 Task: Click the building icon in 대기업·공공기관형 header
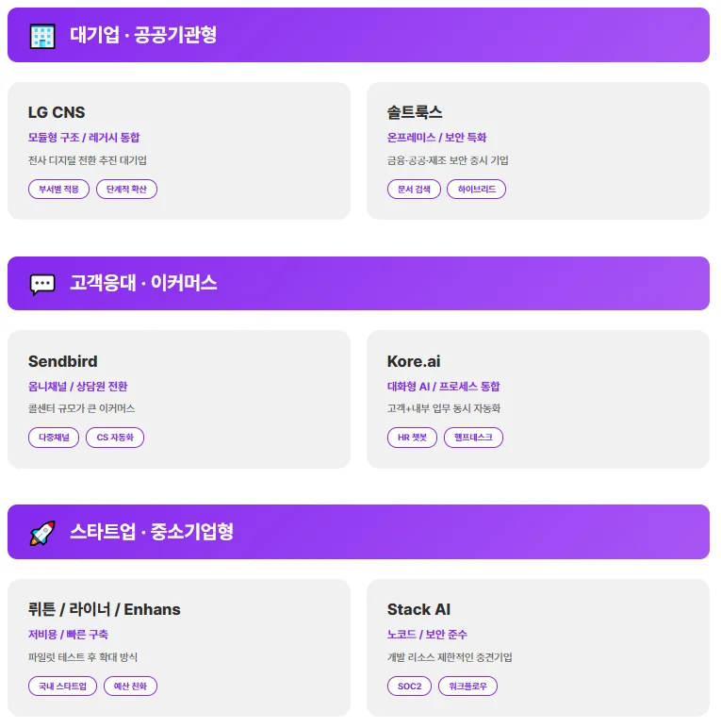(x=42, y=36)
